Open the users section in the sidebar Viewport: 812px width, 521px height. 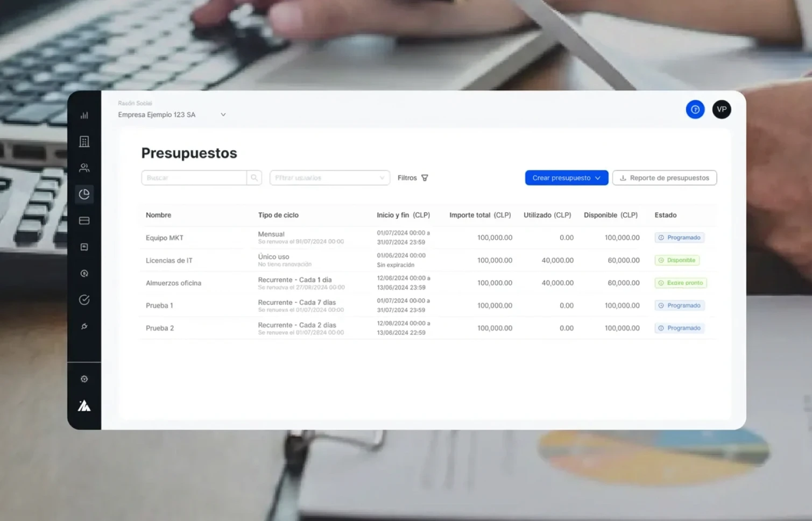(x=84, y=168)
